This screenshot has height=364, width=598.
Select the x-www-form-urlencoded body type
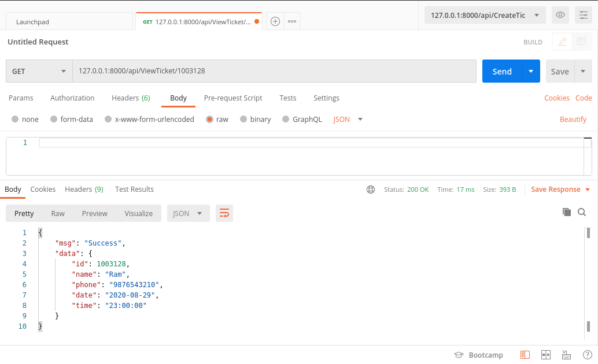(108, 119)
